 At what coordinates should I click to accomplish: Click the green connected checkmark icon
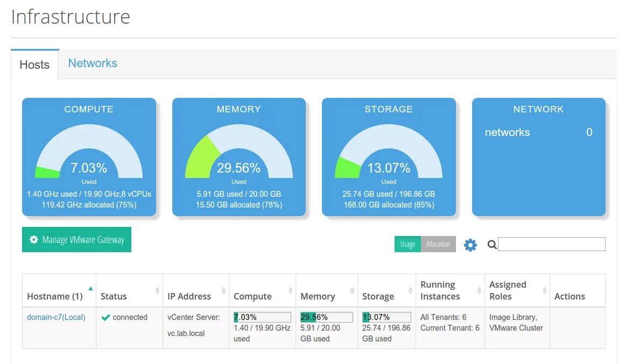[106, 317]
